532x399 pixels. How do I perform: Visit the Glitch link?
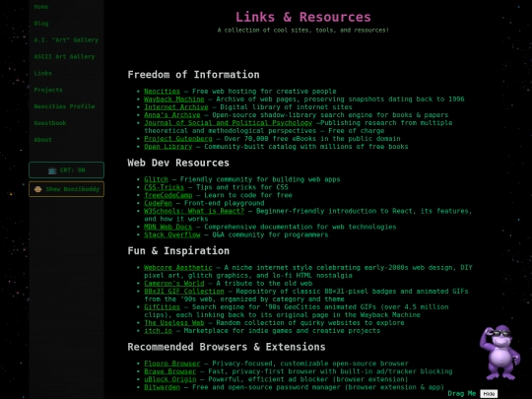(x=156, y=179)
